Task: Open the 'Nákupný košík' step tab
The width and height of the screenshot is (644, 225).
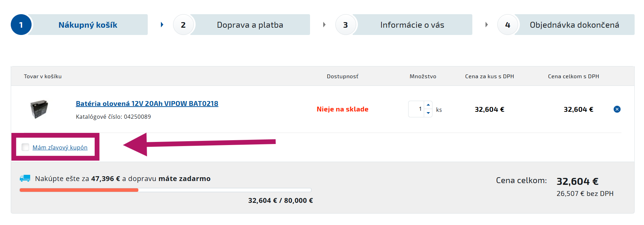Action: (x=88, y=25)
